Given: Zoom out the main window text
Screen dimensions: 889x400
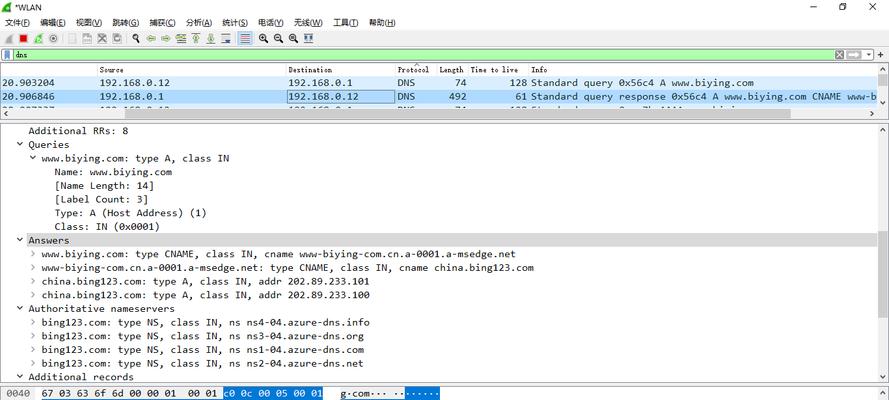Looking at the screenshot, I should click(x=278, y=39).
